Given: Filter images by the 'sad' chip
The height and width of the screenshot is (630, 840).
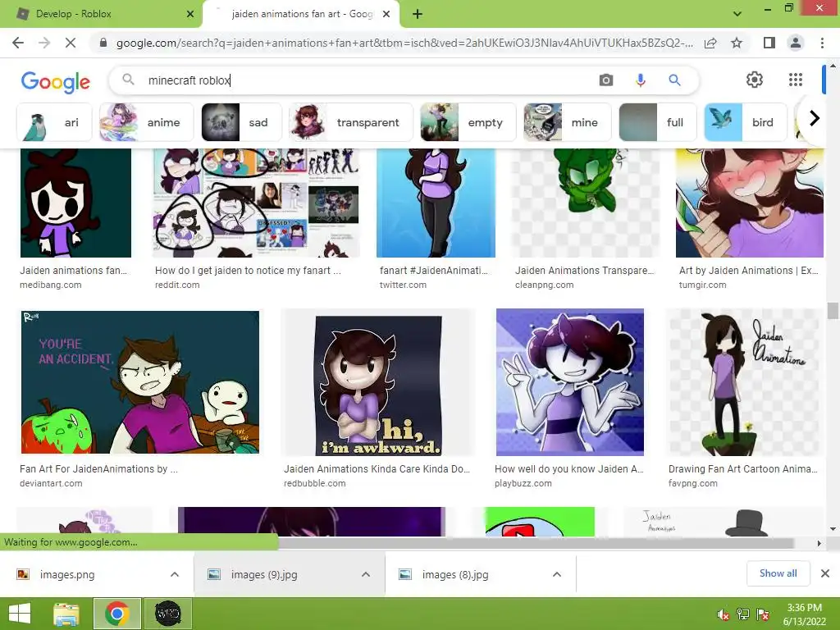Looking at the screenshot, I should click(x=241, y=122).
